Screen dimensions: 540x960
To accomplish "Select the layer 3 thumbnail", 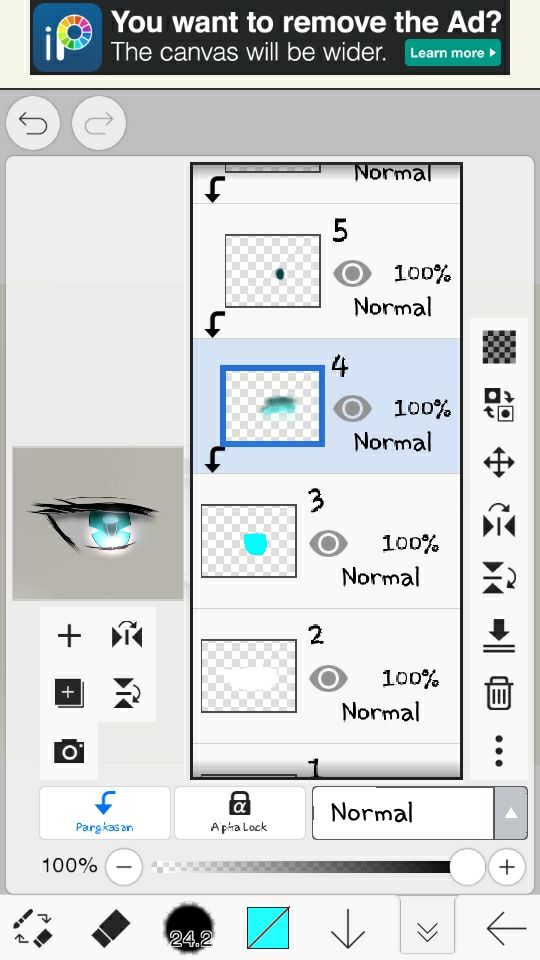I will [249, 541].
